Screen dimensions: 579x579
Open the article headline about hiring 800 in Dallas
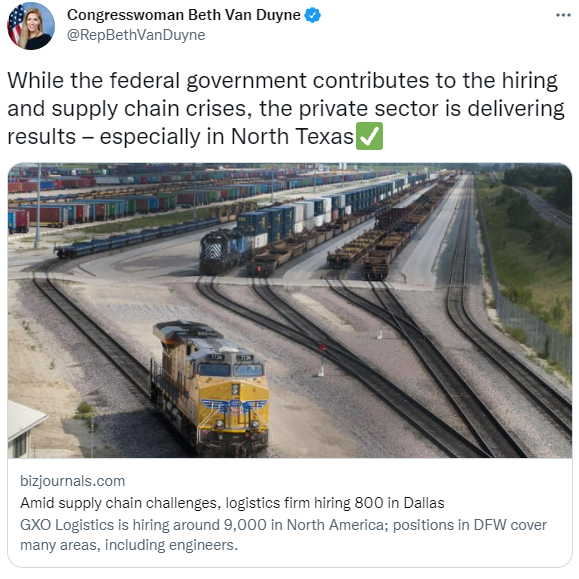[232, 503]
